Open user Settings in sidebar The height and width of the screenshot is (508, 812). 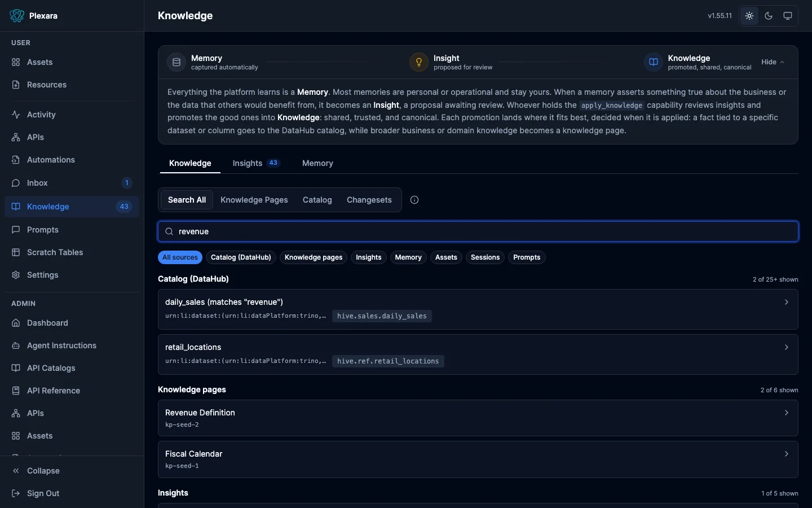[72, 275]
